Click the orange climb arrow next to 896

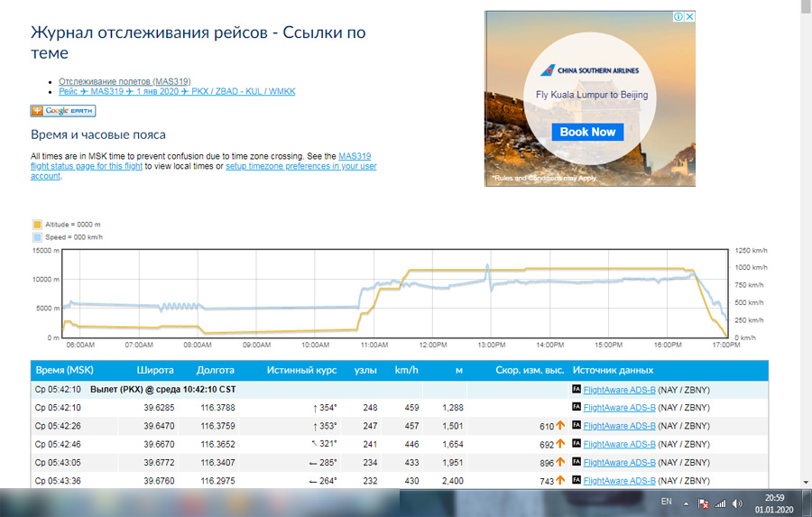[x=560, y=462]
